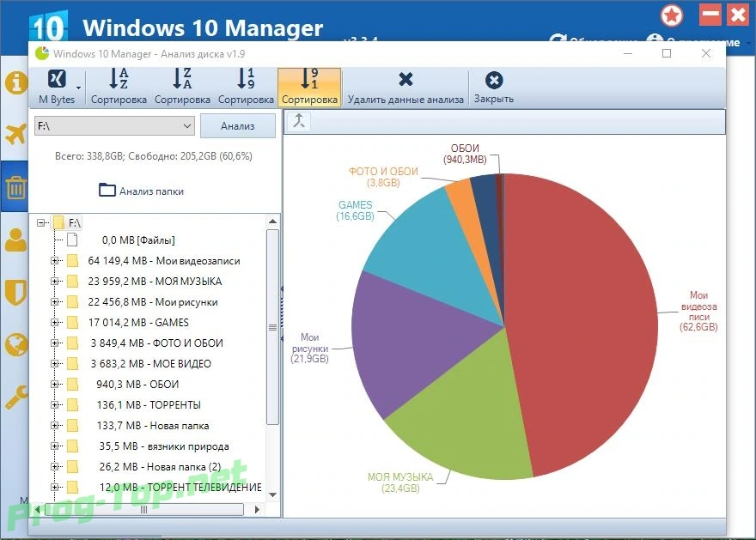Viewport: 756px width, 540px height.
Task: Select 23 959,2 MB МОЯ МУЗЫКА row
Action: [x=155, y=282]
